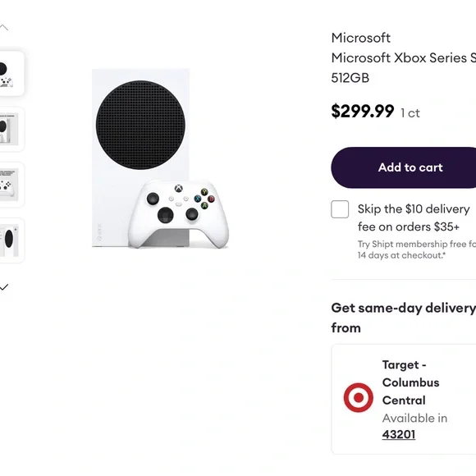Click the $299.99 price
476x476 pixels.
(363, 111)
